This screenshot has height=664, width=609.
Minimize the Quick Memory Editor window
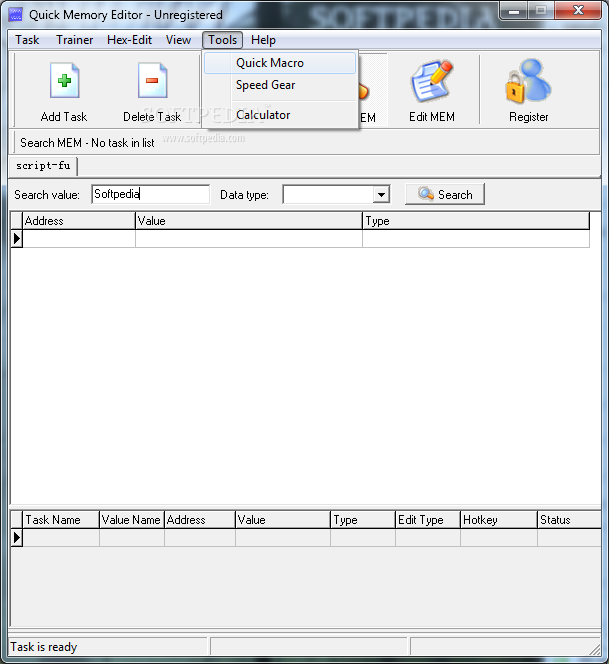(514, 11)
